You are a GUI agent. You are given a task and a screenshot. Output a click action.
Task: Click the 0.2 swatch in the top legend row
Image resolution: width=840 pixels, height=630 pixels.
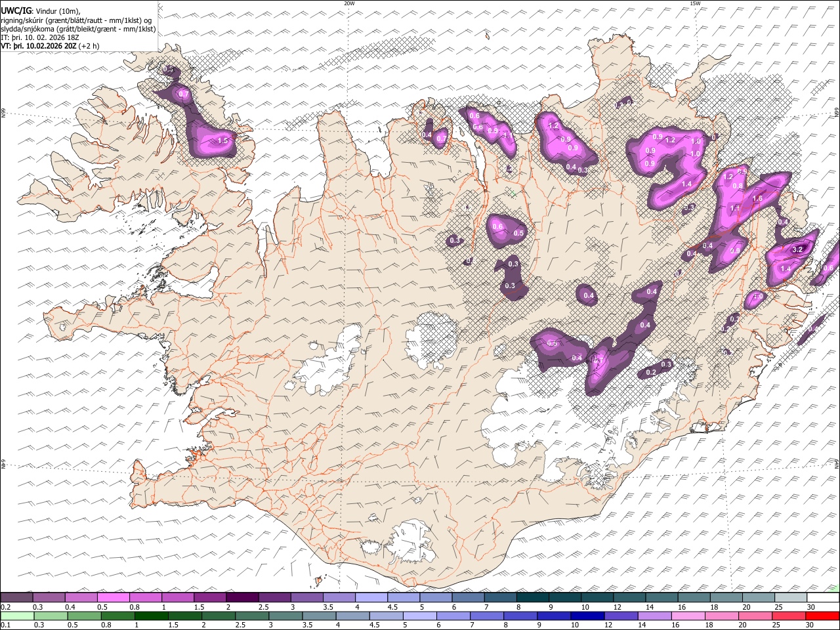coord(16,597)
